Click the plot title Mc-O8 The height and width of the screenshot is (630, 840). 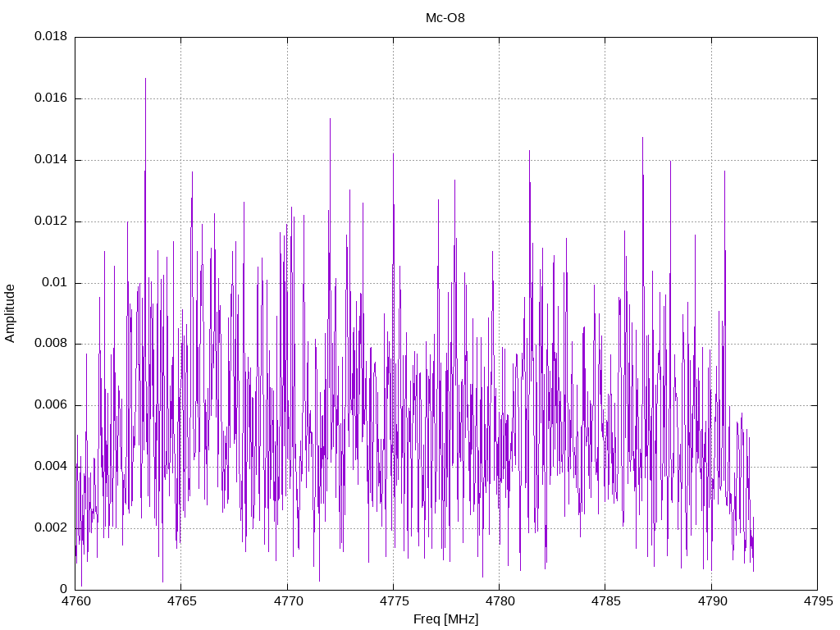[445, 18]
